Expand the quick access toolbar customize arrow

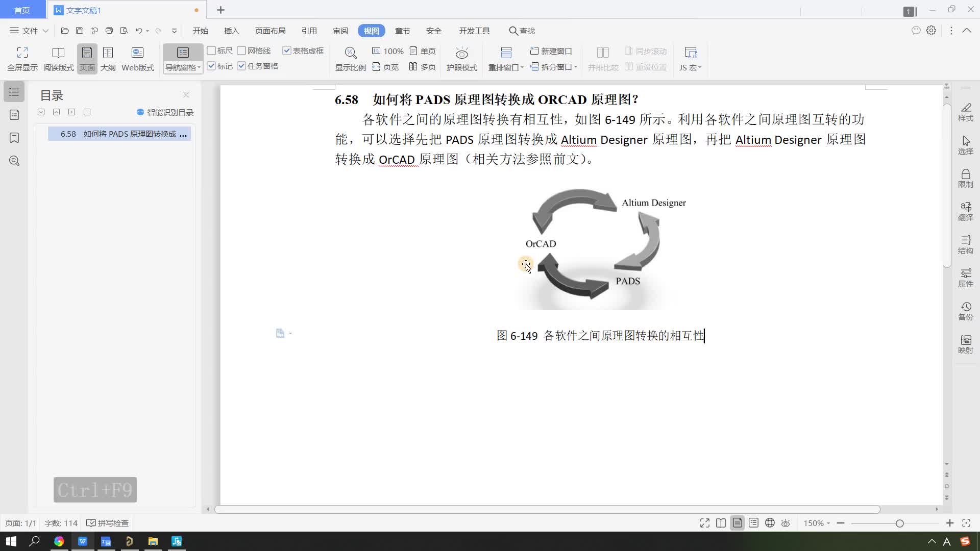coord(174,31)
